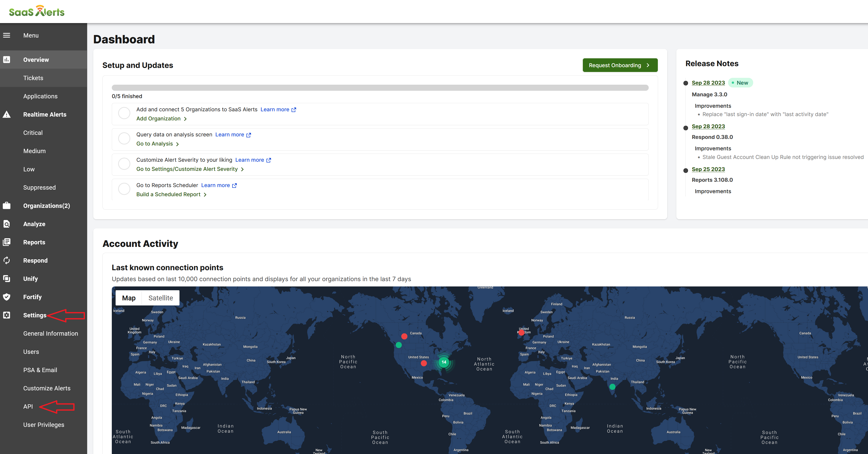
Task: Click the setup progress bar
Action: (x=380, y=88)
